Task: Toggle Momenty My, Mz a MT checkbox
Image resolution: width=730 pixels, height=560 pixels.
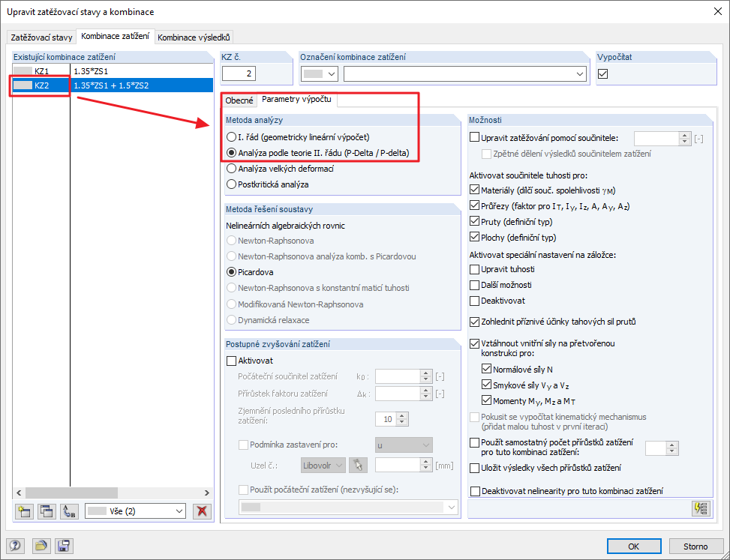Action: pyautogui.click(x=486, y=400)
